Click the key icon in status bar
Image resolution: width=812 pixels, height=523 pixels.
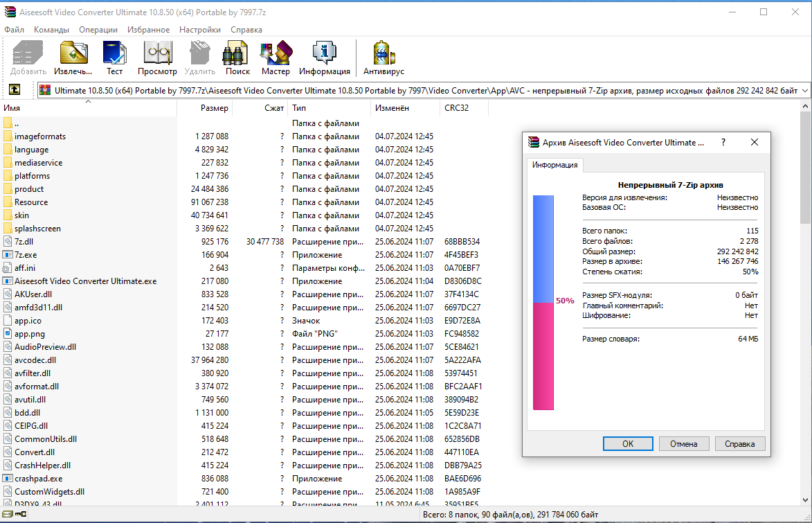[x=21, y=514]
